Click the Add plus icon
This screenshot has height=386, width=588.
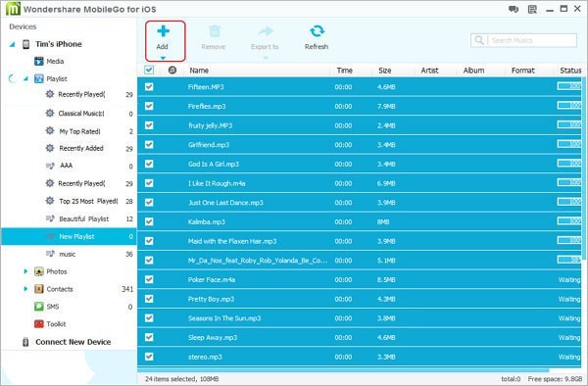click(163, 31)
